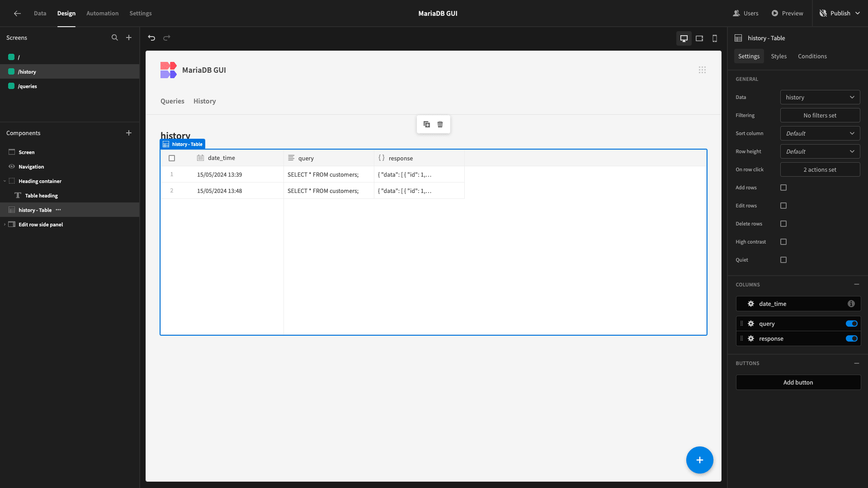Open history - Table more options dots

point(58,210)
